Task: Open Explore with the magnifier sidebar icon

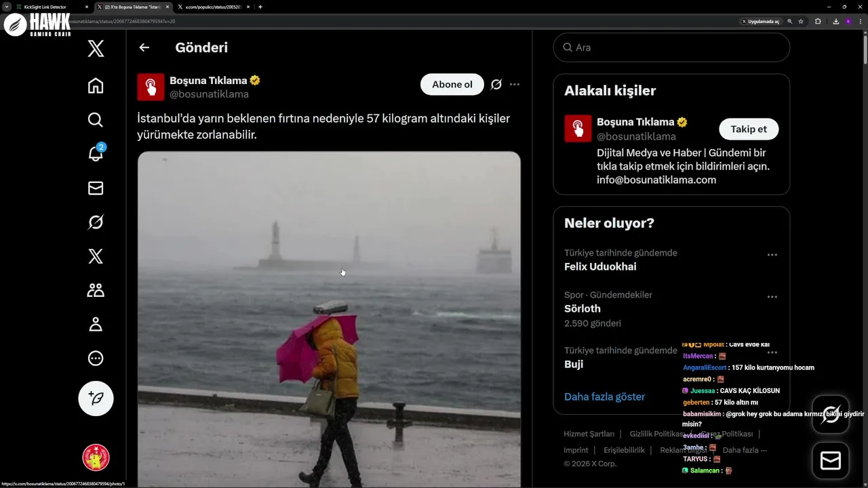Action: [96, 120]
